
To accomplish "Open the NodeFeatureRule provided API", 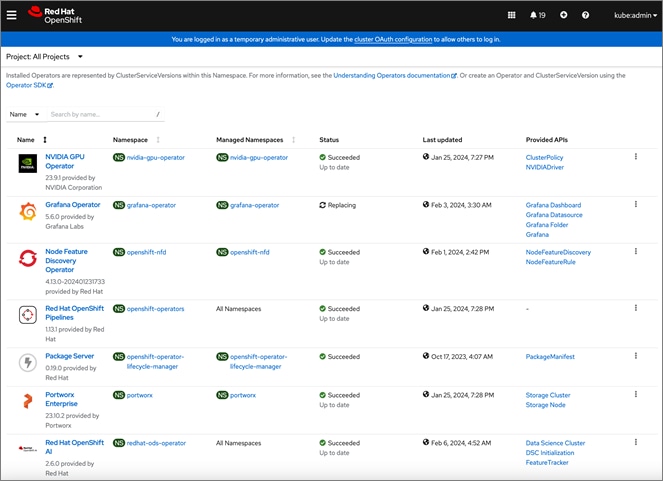I will click(551, 262).
